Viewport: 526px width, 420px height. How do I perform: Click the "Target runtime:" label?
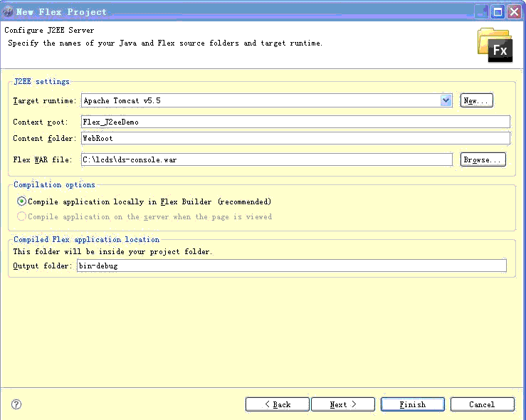[x=45, y=100]
